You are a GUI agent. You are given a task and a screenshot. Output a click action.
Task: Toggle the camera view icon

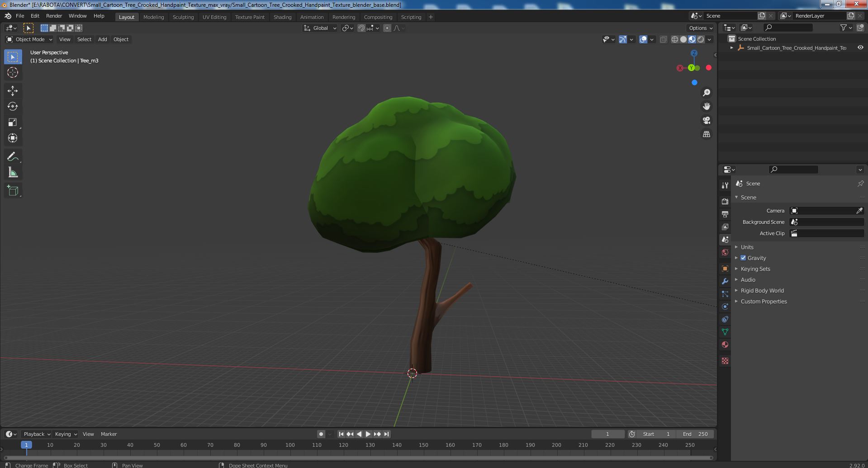click(706, 120)
